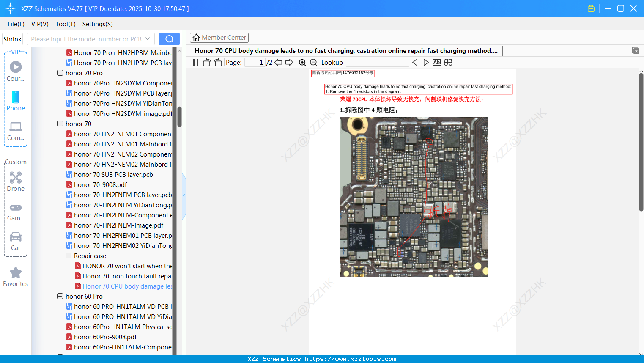Collapse the honor 70 Pro folder

click(60, 73)
